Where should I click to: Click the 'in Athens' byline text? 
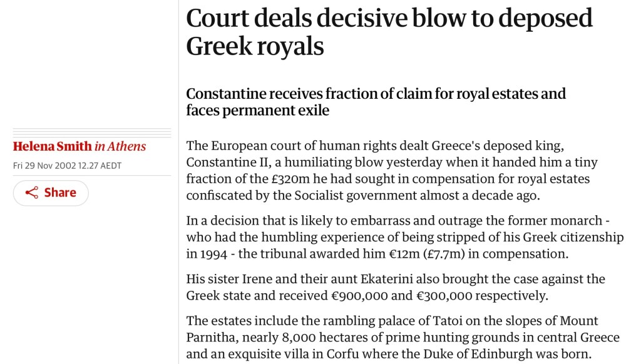point(120,146)
